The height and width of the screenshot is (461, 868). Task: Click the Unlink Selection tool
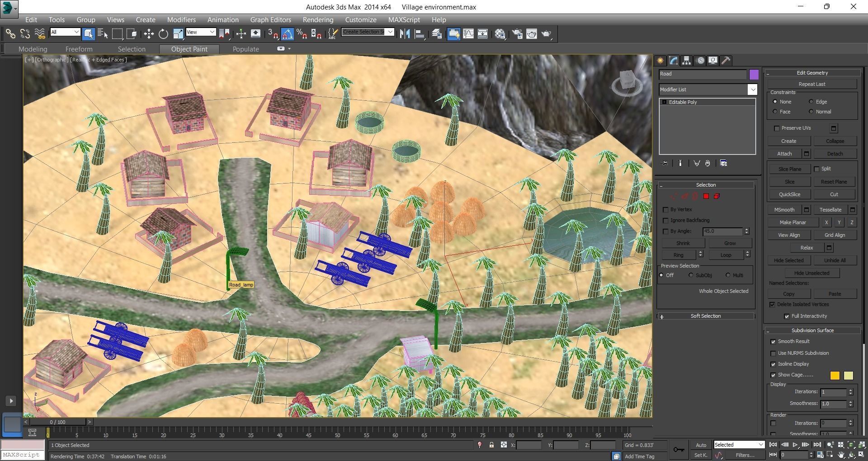click(25, 33)
